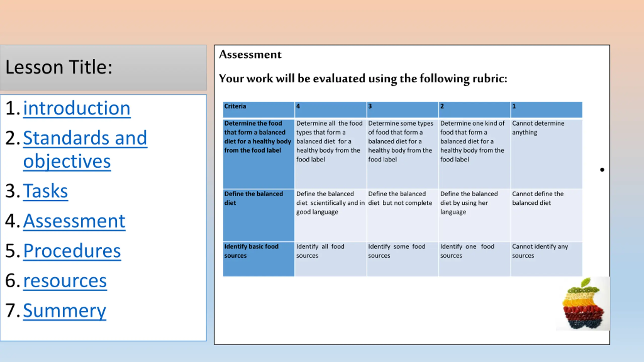Select the column header labeled 4
This screenshot has height=362, width=644.
[x=330, y=110]
